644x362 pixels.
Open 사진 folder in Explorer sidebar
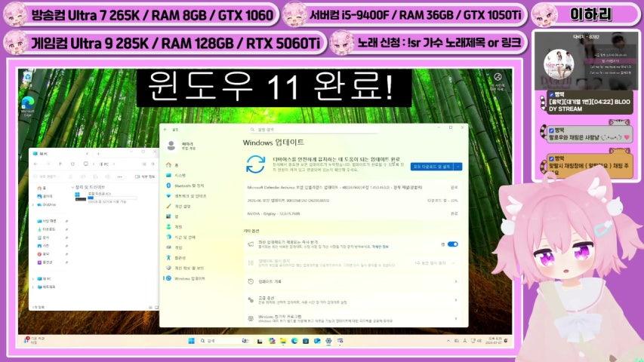(x=43, y=246)
